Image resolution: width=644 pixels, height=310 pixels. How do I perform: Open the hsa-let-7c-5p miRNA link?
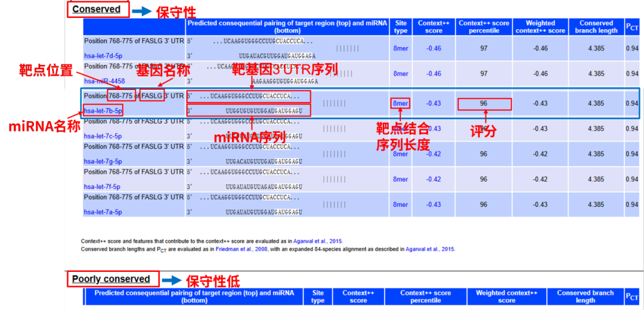[x=103, y=136]
